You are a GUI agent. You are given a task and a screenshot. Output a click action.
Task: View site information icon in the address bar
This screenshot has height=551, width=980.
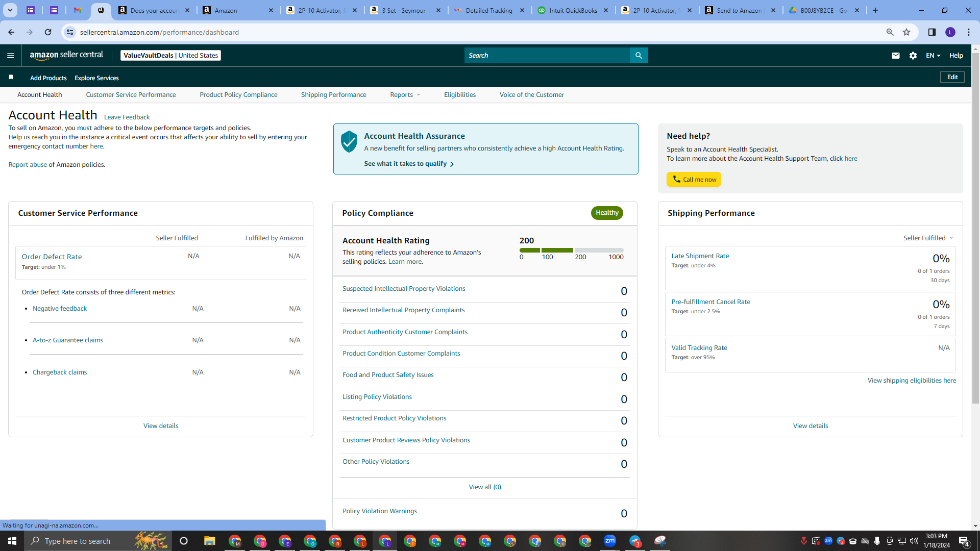coord(70,32)
